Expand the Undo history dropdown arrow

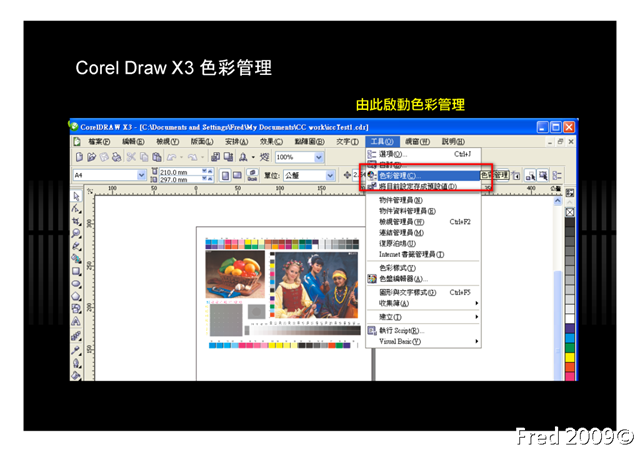pyautogui.click(x=181, y=157)
